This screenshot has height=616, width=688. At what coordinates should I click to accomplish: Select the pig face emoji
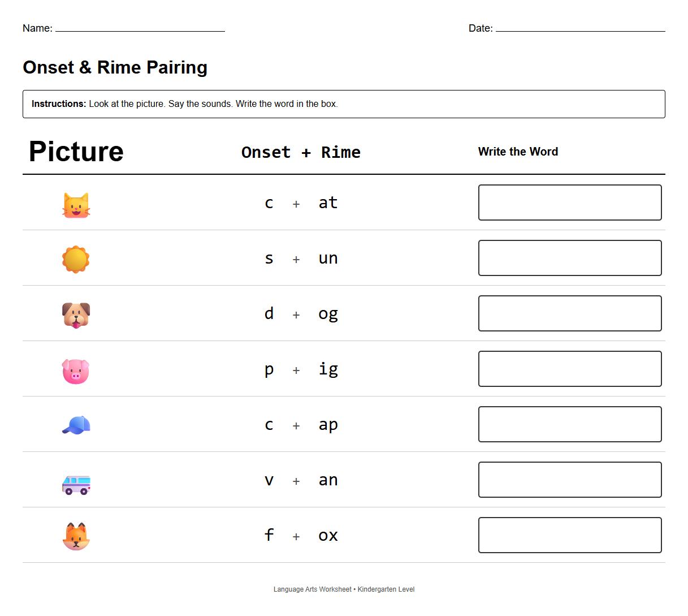coord(76,369)
